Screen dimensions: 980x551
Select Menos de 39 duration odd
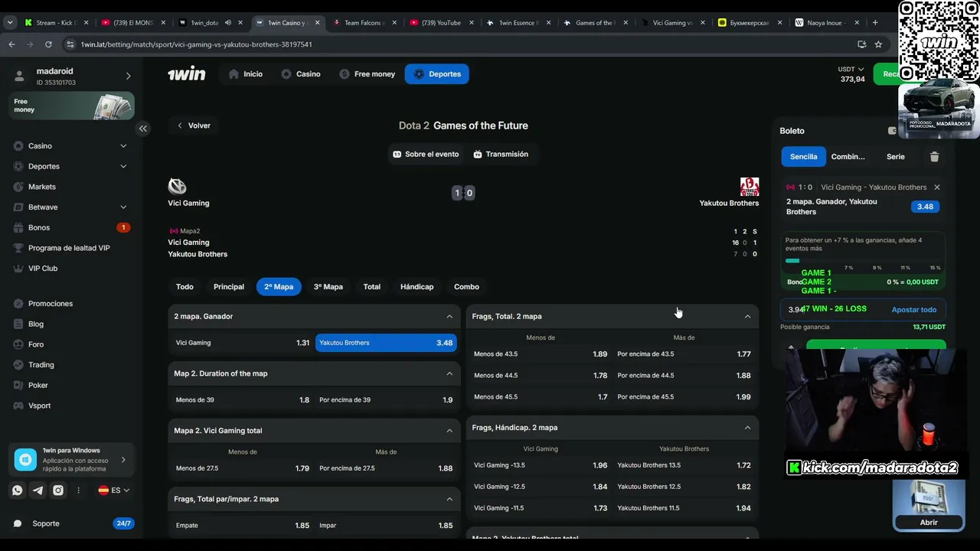pos(242,400)
